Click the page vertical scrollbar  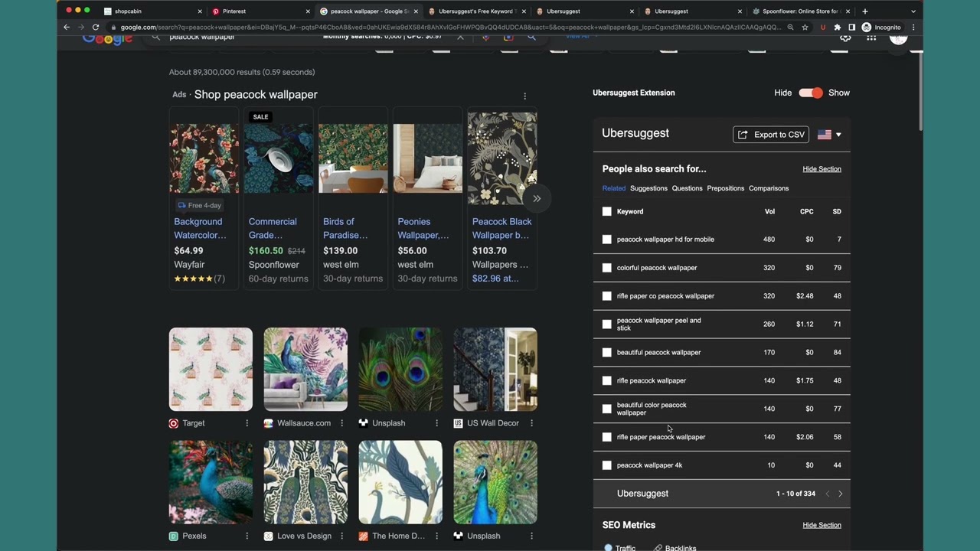point(920,92)
